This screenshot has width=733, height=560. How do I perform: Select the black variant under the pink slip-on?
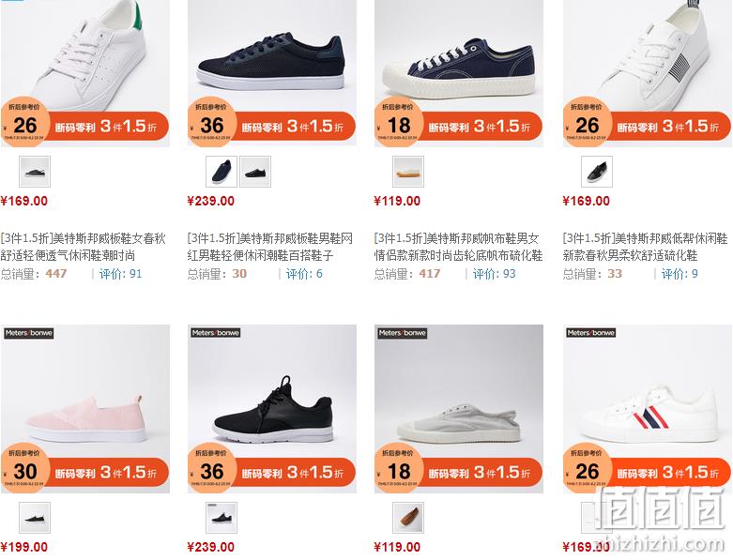[35, 518]
